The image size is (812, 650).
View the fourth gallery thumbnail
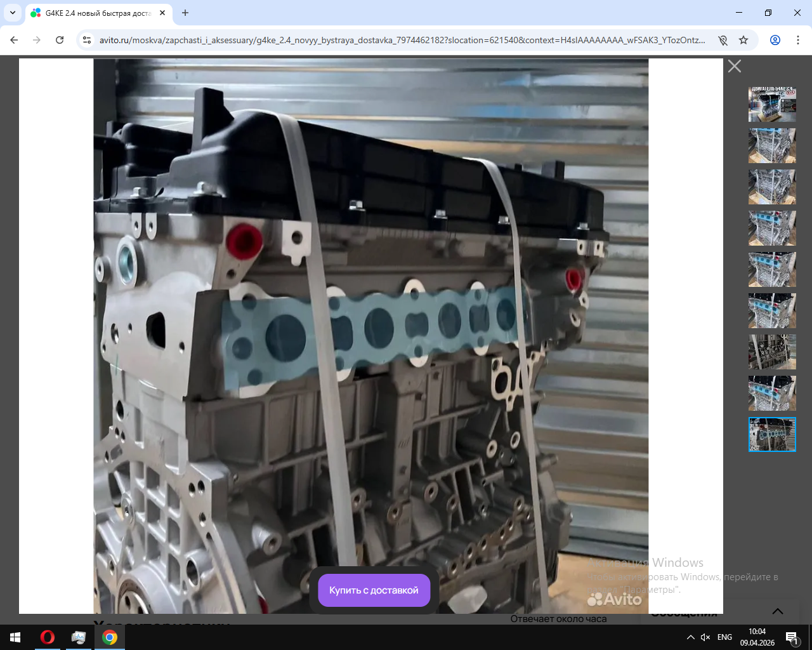coord(772,228)
